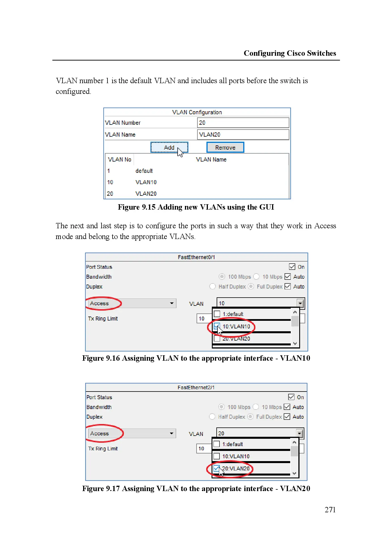
Task: Toggle Bandwidth Auto checkbox on FastEthernet2/1
Action: point(287,407)
